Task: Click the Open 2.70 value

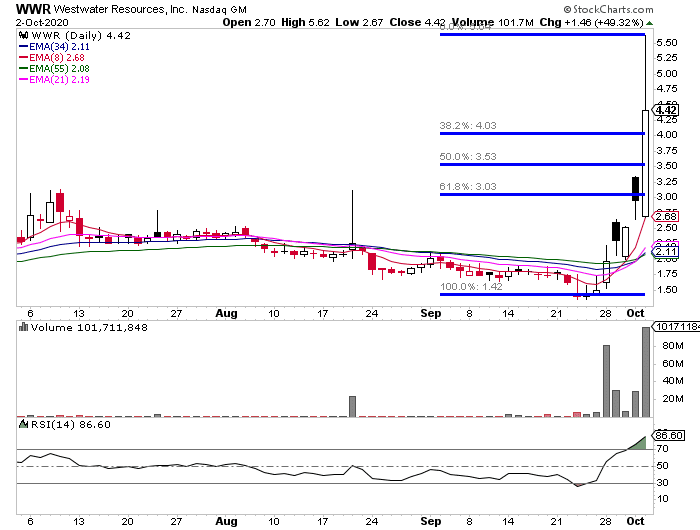Action: [x=249, y=22]
